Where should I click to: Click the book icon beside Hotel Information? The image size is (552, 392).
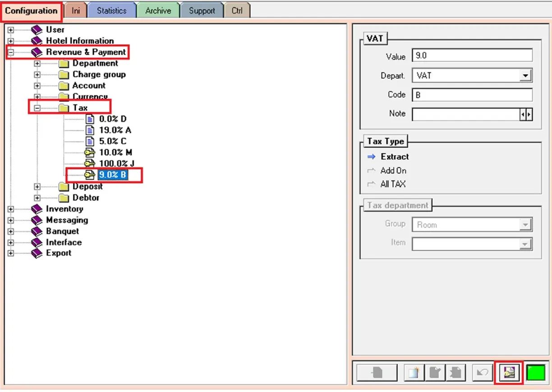(37, 41)
